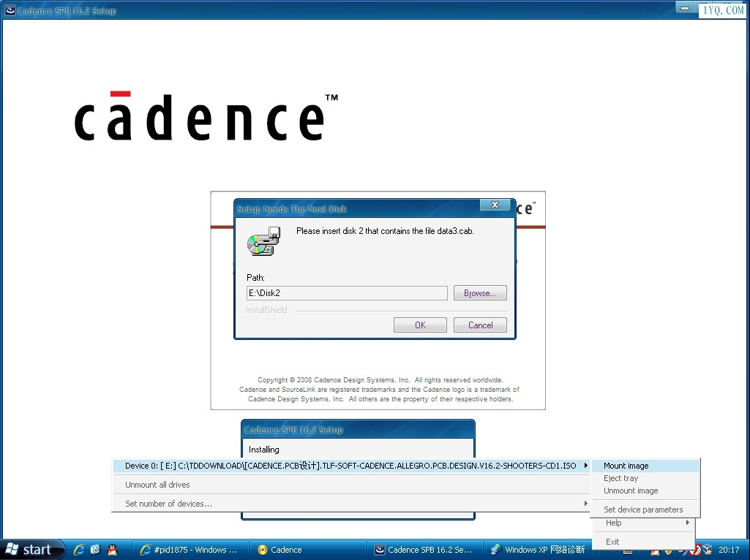The height and width of the screenshot is (560, 750).
Task: Click OK in the Setup Needs The Next Disk dialog
Action: [420, 325]
